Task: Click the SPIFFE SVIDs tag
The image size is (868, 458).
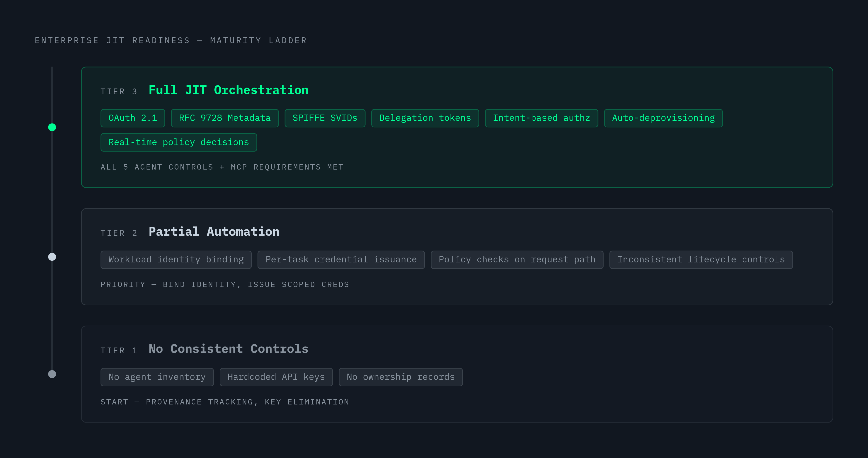Action: click(x=325, y=118)
